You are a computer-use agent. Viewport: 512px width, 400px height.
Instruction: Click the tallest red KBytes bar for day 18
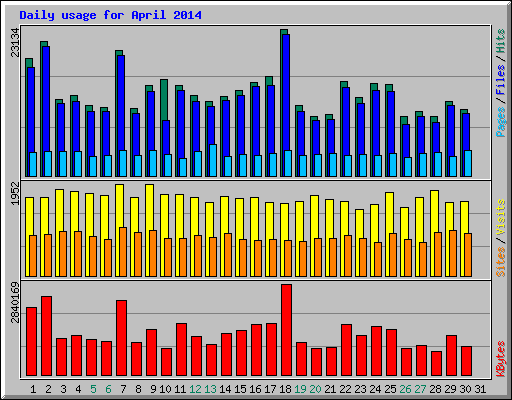286,330
